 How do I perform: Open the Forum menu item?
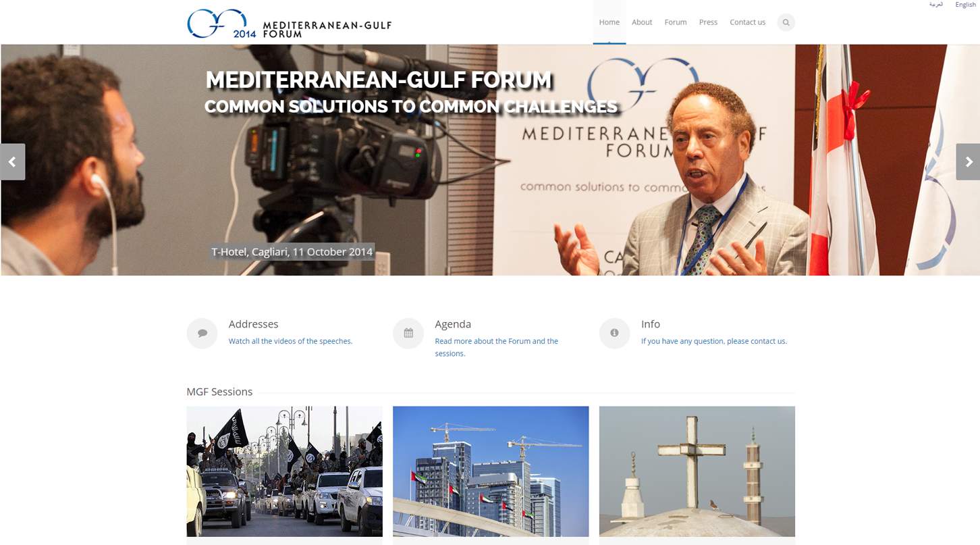pos(676,22)
